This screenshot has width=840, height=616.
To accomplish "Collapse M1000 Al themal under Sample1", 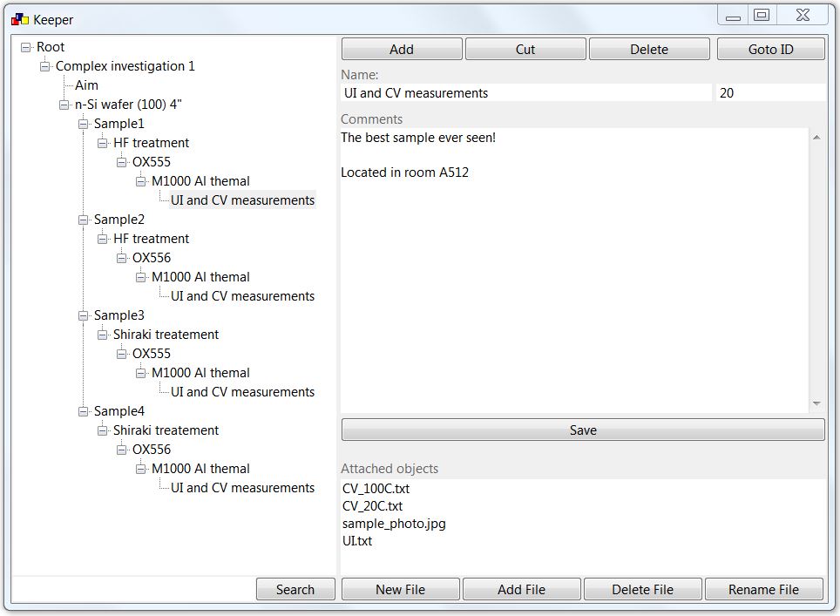I will pos(141,181).
